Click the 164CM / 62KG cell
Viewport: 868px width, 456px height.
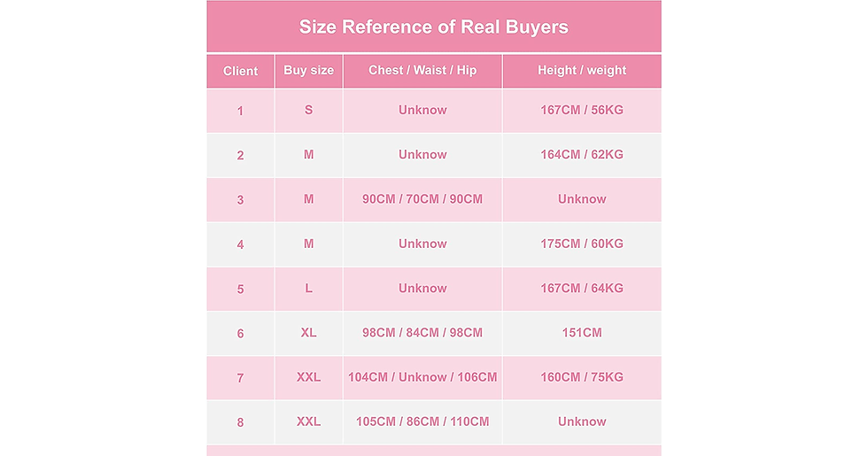[x=582, y=155]
